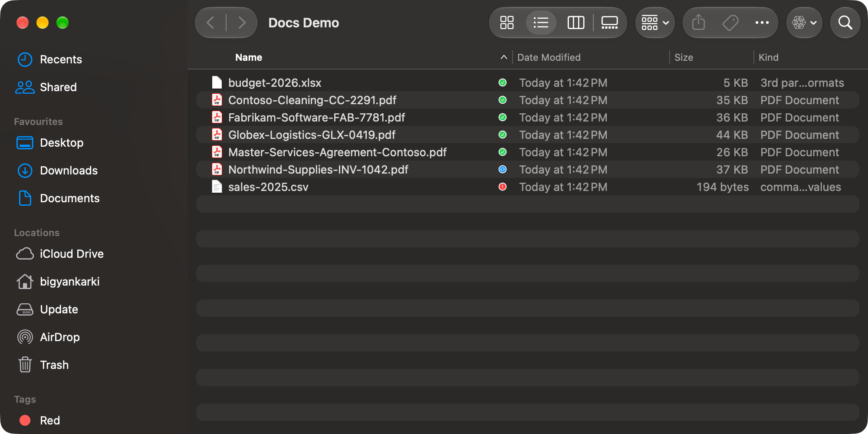Viewport: 868px width, 434px height.
Task: Click the iCloud Drive cloud icon
Action: (25, 254)
